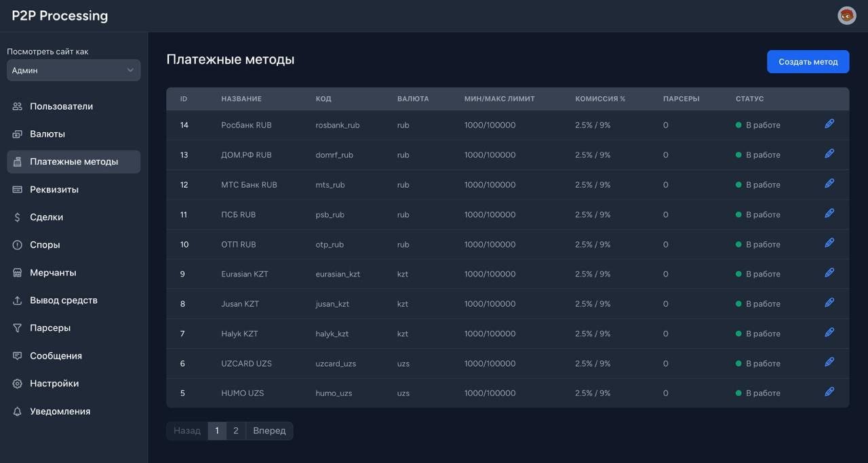Viewport: 868px width, 463px height.
Task: Click the СТАТУС column header
Action: (x=750, y=99)
